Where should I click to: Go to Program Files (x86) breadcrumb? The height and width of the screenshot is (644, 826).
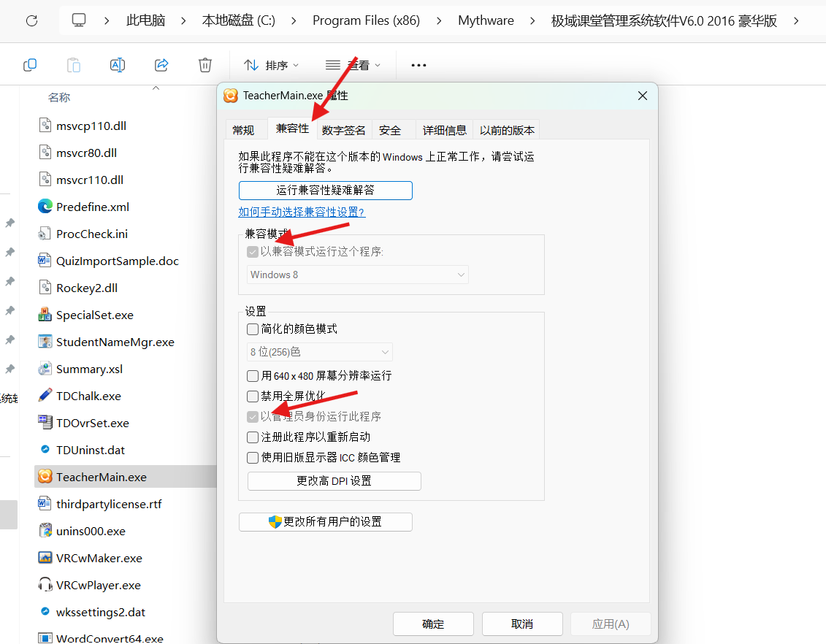pyautogui.click(x=366, y=20)
